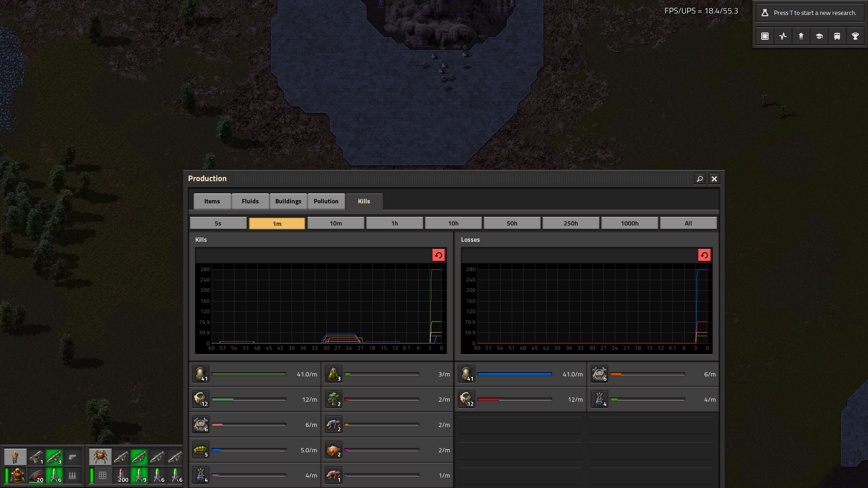This screenshot has width=868, height=488.
Task: Select the 1m time range
Action: pos(277,223)
